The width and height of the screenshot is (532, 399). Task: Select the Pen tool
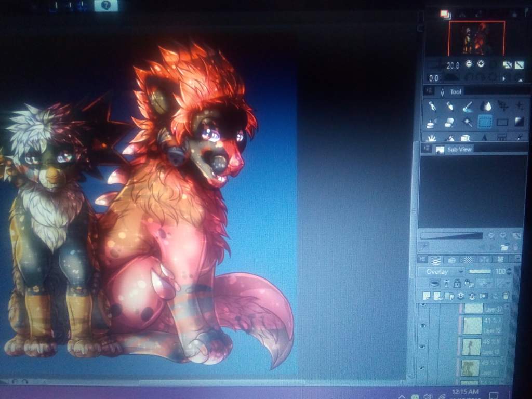pos(433,107)
